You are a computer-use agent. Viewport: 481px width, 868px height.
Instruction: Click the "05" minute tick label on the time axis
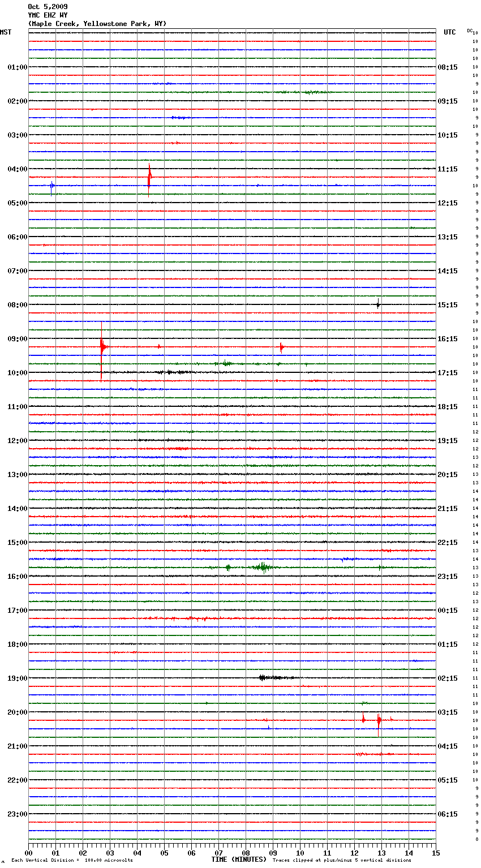[x=164, y=853]
